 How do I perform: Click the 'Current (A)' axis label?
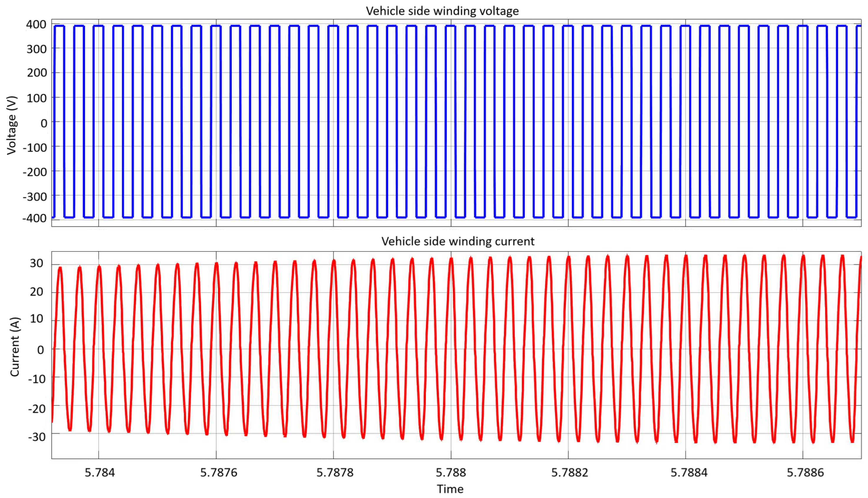pos(15,347)
